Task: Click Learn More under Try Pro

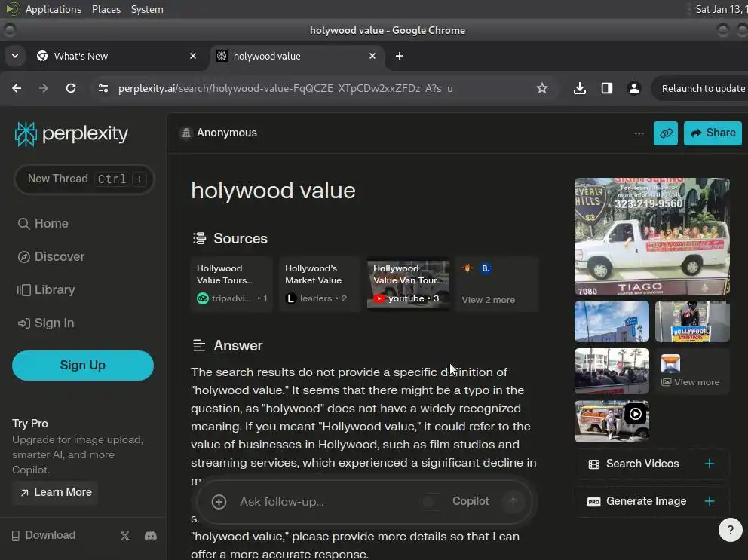Action: (56, 492)
